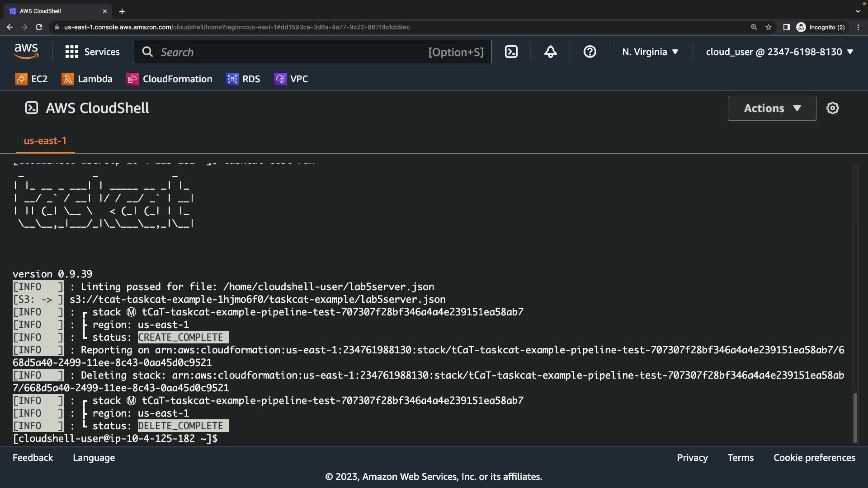Expand the N. Virginia region dropdown
The height and width of the screenshot is (488, 868).
[650, 52]
